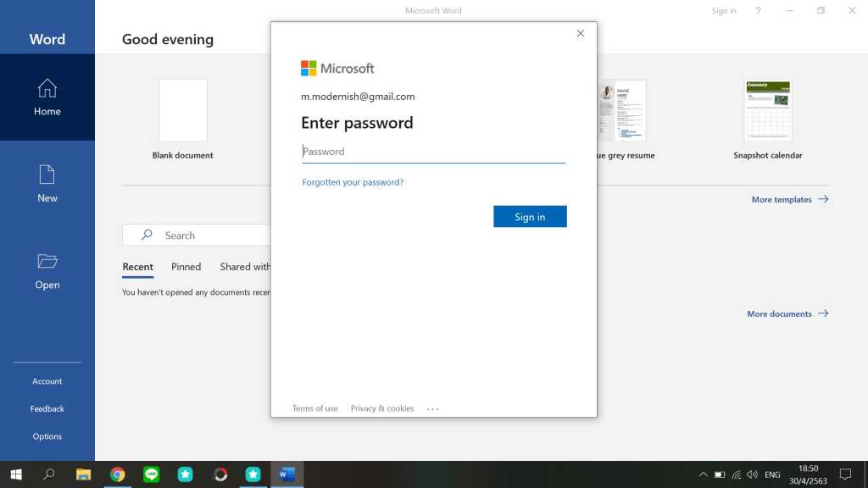The image size is (868, 488).
Task: Switch to the Pinned tab
Action: 186,267
